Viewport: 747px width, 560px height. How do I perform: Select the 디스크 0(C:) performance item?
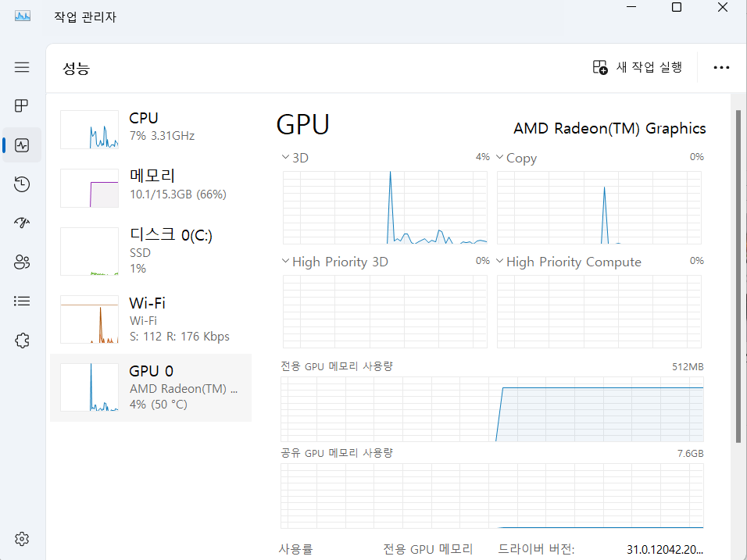pyautogui.click(x=151, y=251)
